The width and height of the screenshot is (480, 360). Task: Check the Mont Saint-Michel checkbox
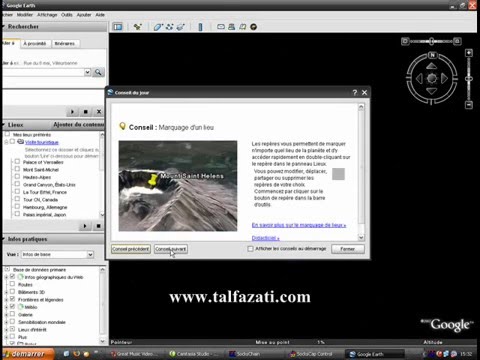pos(17,169)
